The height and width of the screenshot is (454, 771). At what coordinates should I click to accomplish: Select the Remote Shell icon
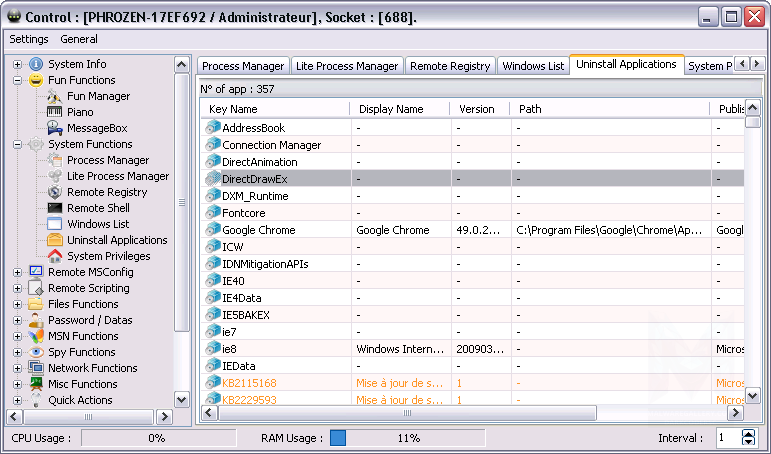coord(55,208)
